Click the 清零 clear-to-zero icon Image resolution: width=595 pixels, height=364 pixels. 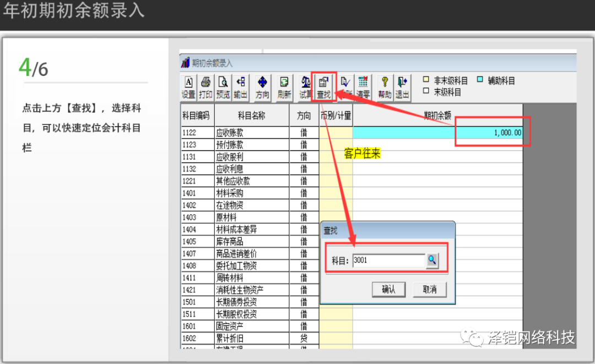point(363,88)
